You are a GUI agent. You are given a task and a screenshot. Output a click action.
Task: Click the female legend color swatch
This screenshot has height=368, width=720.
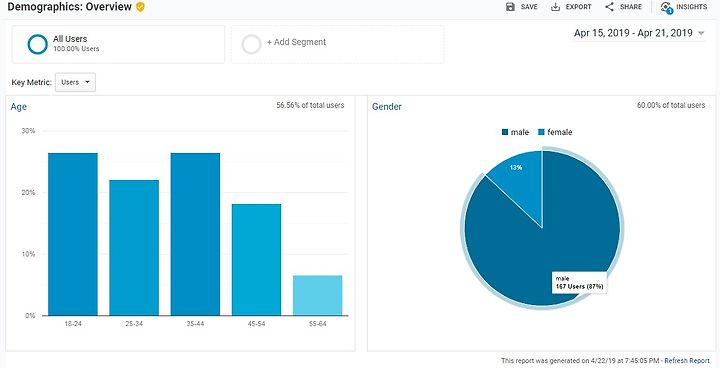click(x=541, y=132)
